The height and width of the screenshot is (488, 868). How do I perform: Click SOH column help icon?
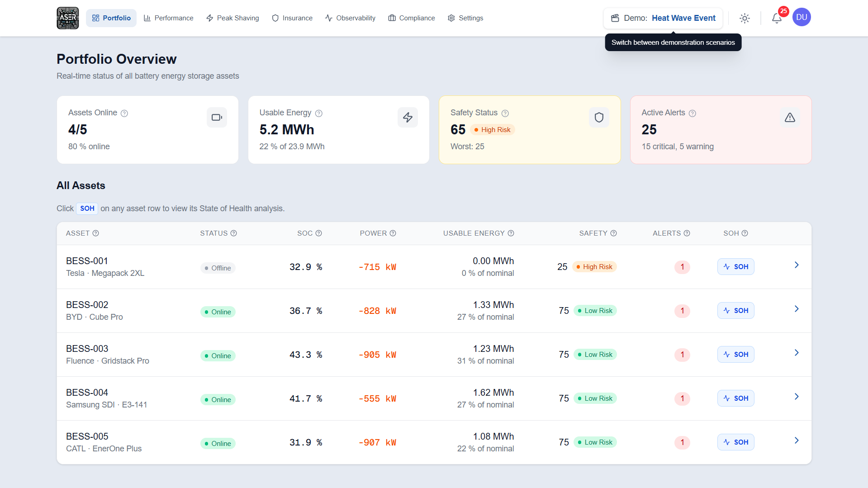pyautogui.click(x=745, y=233)
